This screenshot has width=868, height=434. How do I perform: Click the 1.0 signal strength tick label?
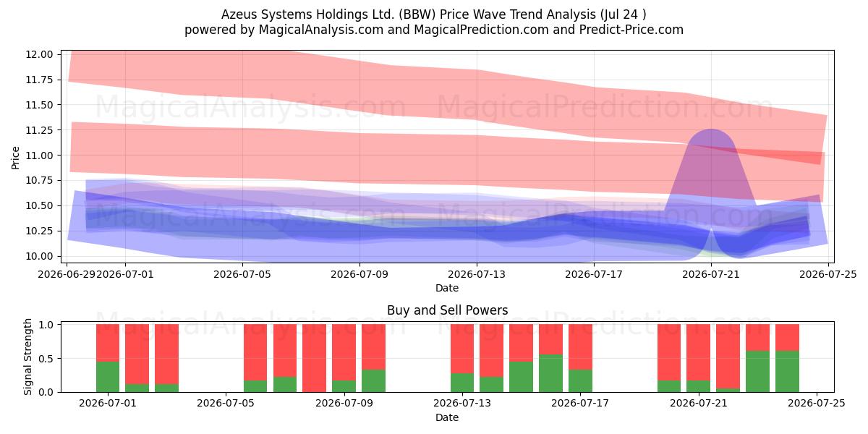coord(47,325)
